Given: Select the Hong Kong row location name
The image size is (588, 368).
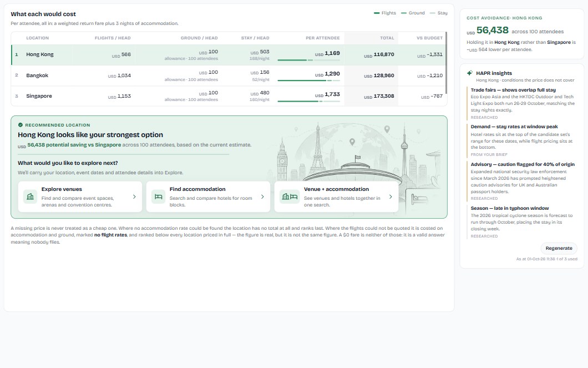Looking at the screenshot, I should (x=40, y=54).
